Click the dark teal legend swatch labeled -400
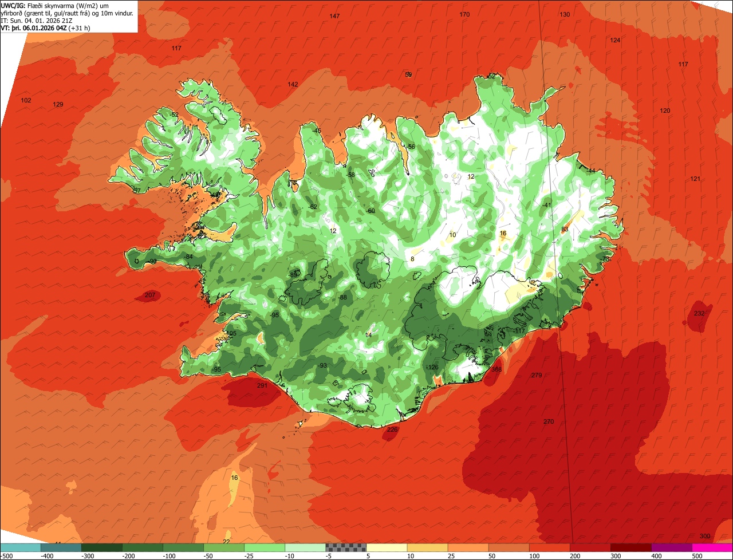Screen dimensions: 733x560 click(x=61, y=547)
